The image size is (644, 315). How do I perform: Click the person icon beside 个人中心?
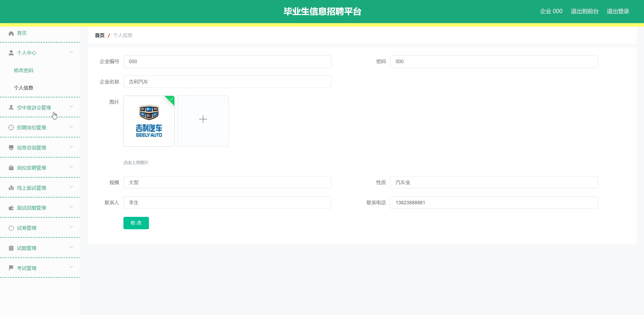(11, 53)
